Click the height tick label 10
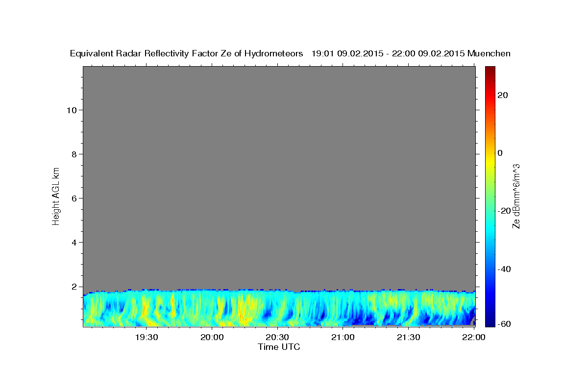The image size is (588, 392). tap(72, 110)
